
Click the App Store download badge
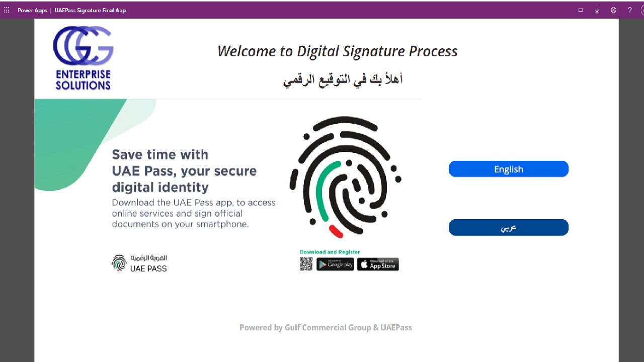coord(378,264)
